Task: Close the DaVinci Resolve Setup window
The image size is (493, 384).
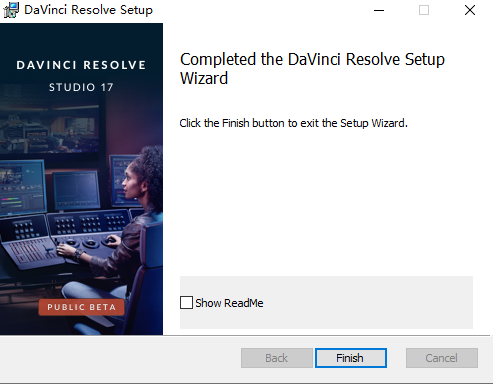Action: click(470, 10)
